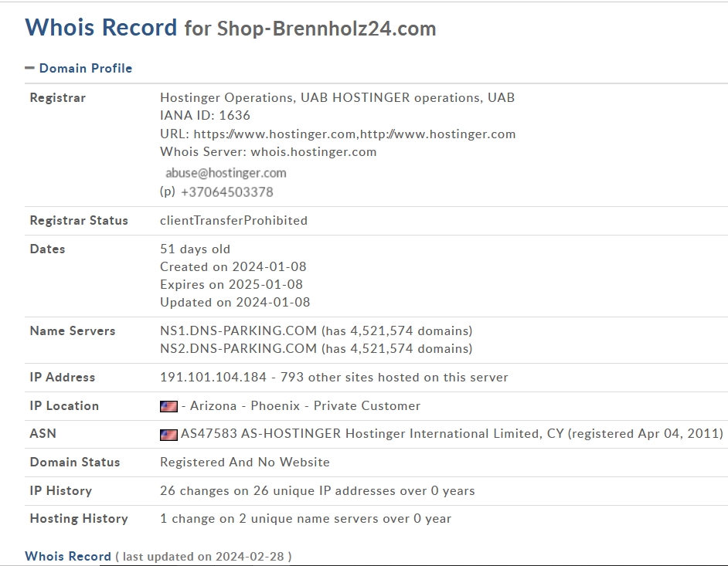Click the phone number +37064503378
Screen dimensions: 728x566
227,192
